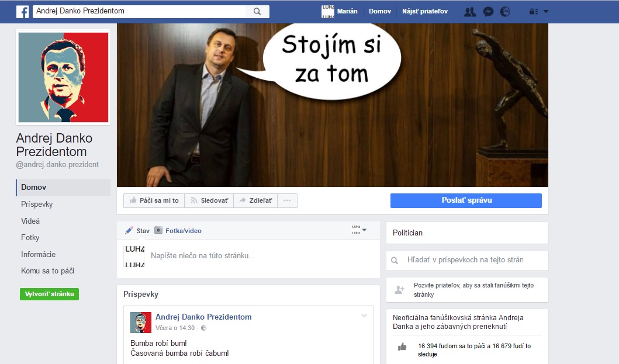Click the pencil icon beside Stav

130,230
